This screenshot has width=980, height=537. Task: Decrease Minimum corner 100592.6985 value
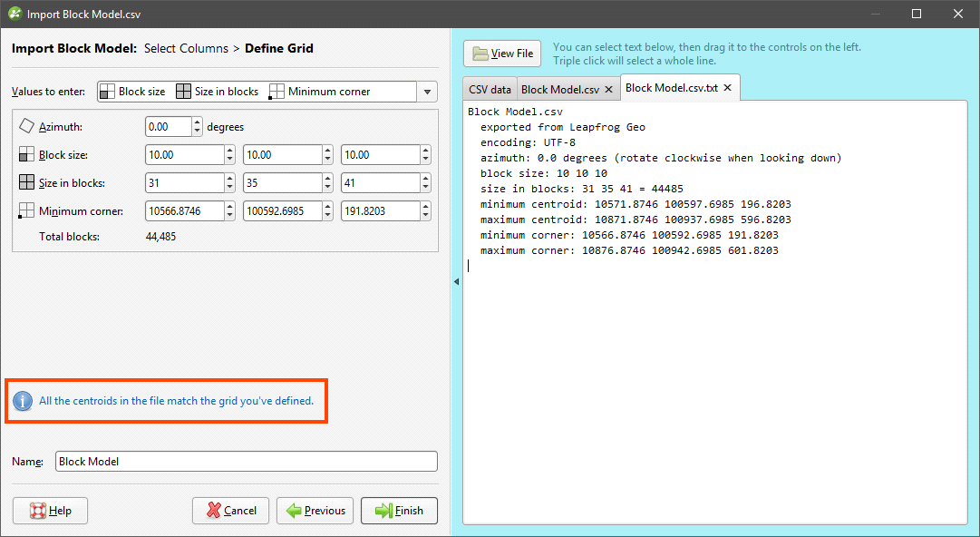click(328, 216)
